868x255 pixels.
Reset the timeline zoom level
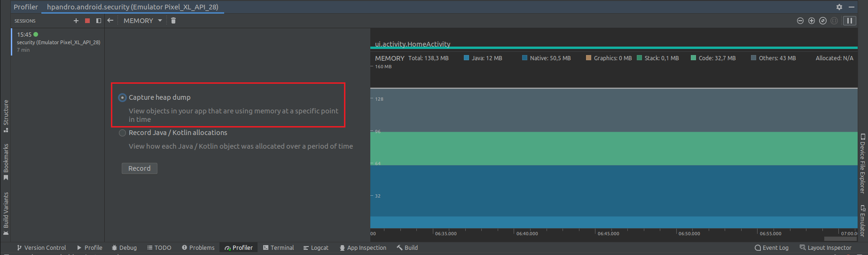pyautogui.click(x=823, y=21)
